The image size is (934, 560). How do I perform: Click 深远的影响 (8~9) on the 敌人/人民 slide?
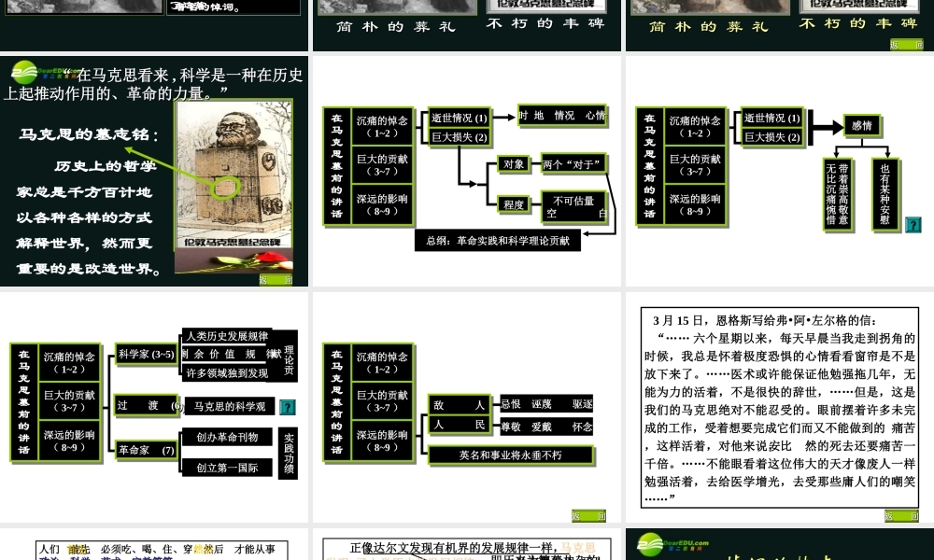(382, 441)
